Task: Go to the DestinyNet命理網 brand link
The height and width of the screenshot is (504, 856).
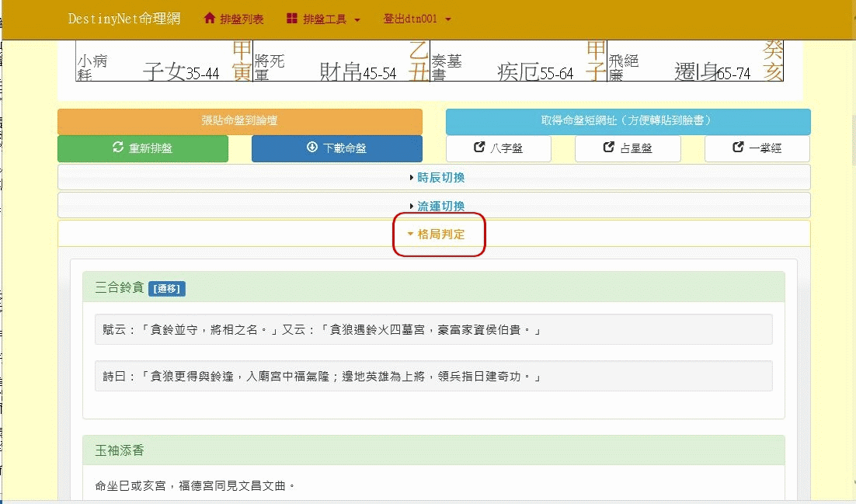Action: click(124, 19)
